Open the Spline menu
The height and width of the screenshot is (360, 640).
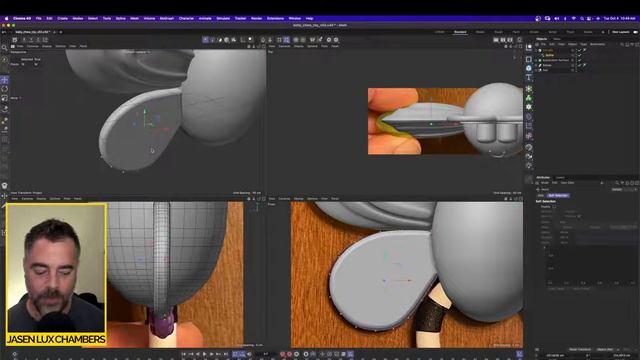(120, 18)
